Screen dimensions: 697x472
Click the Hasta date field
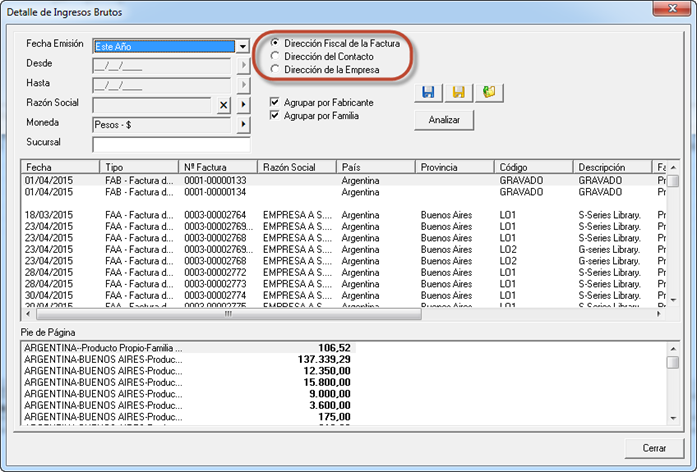coord(162,85)
